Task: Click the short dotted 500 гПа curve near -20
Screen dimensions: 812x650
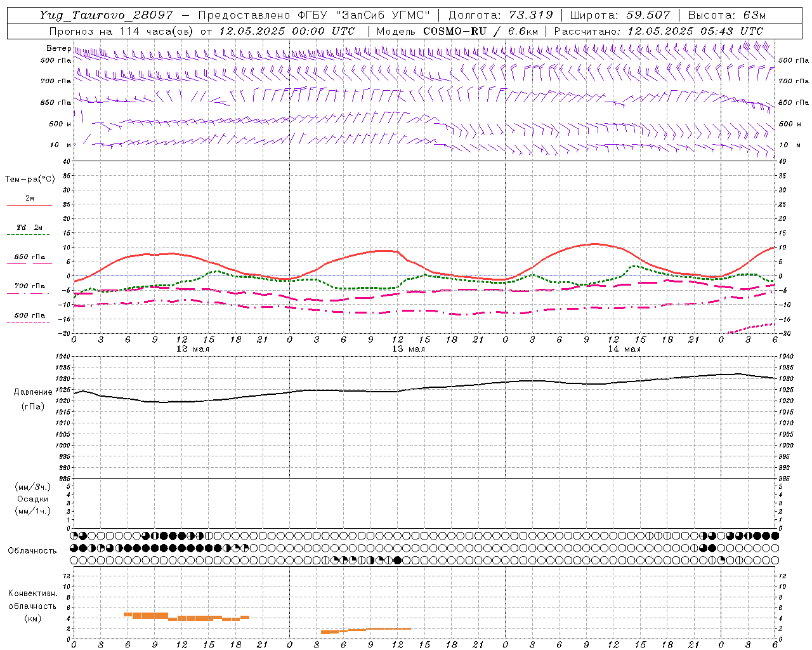Action: (751, 328)
